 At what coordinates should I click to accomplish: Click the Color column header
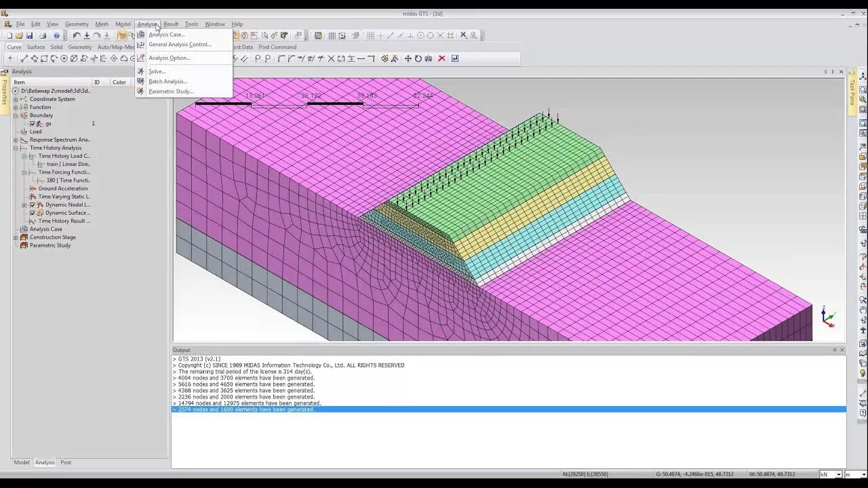[119, 82]
